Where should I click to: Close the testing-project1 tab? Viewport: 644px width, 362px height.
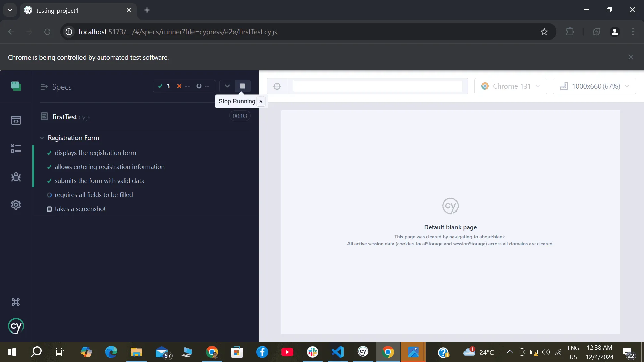click(x=129, y=10)
